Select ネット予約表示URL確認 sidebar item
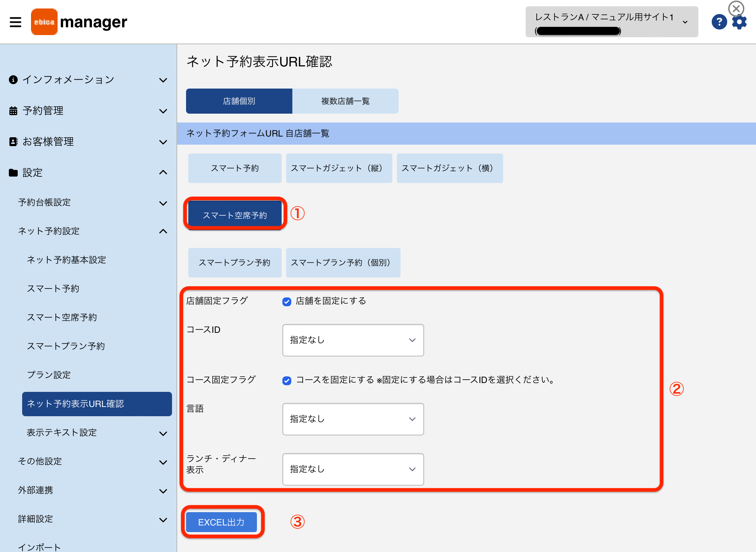 pyautogui.click(x=97, y=404)
